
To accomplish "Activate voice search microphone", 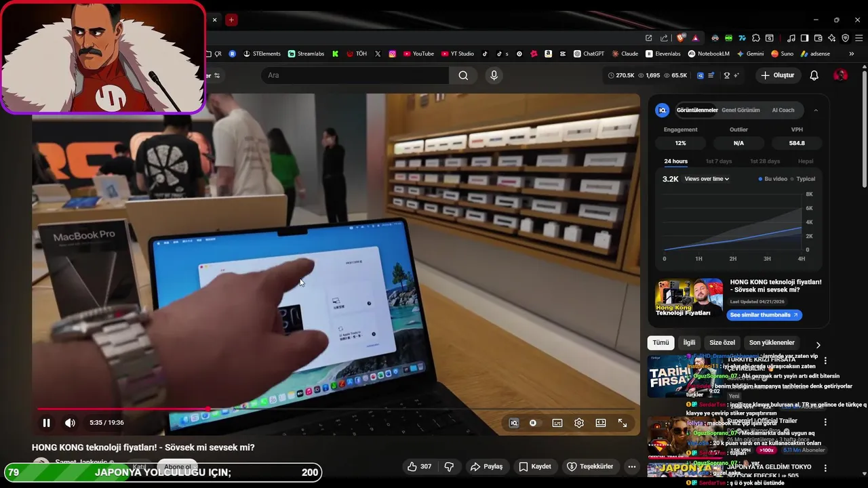I will pos(494,75).
